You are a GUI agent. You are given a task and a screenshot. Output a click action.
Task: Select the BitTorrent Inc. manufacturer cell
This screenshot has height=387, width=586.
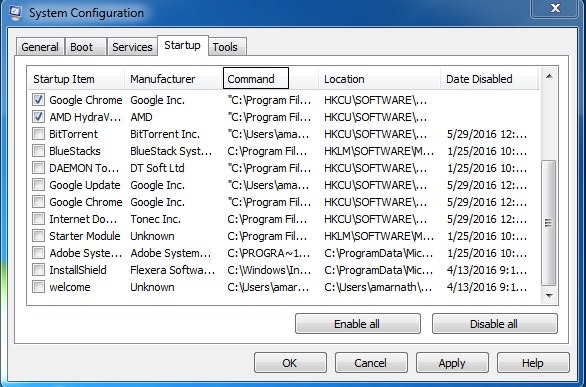coord(165,134)
